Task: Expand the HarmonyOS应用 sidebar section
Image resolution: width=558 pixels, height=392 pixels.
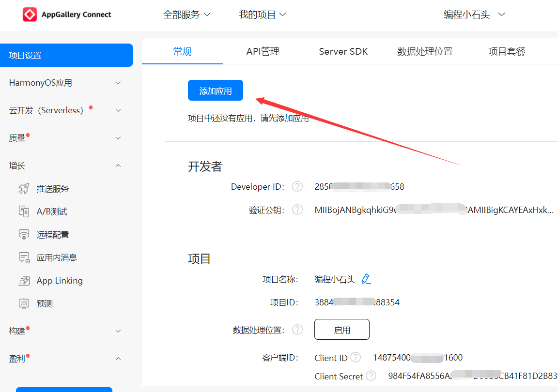Action: [66, 83]
